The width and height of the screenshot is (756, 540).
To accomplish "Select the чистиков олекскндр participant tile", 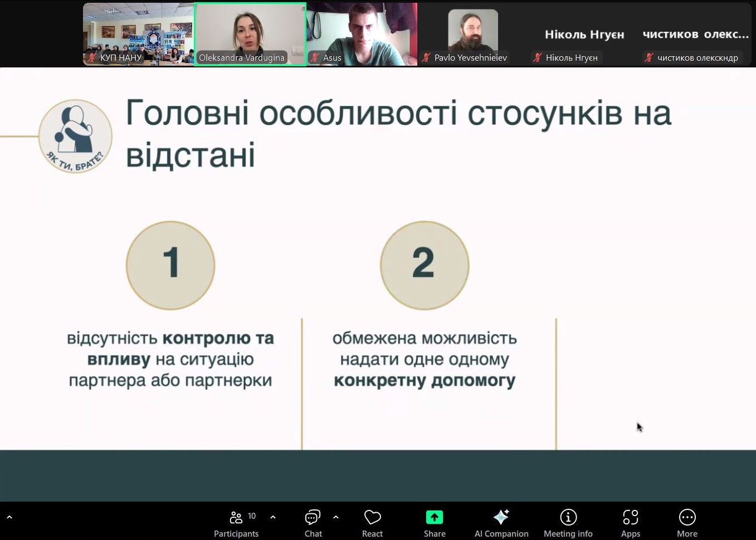I will click(695, 35).
